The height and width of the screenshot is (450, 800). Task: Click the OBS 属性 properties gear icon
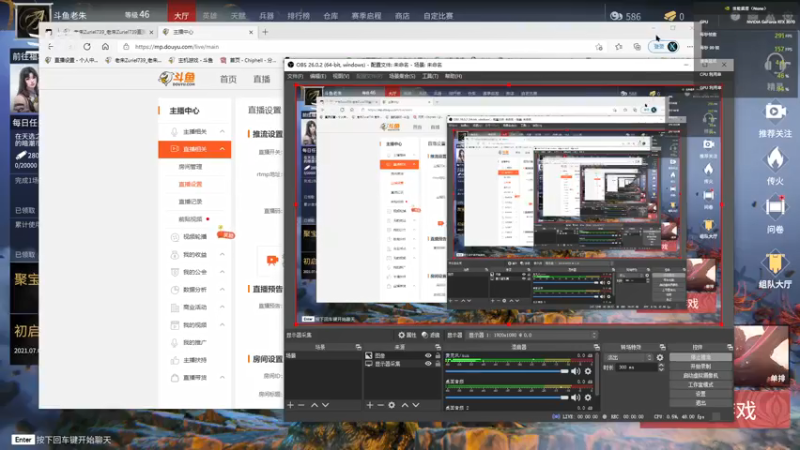tap(402, 335)
